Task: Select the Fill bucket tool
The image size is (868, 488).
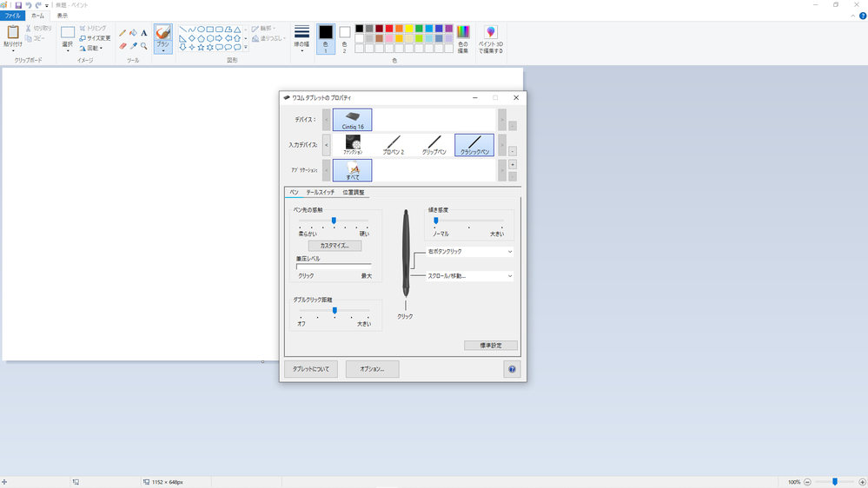Action: [x=134, y=33]
